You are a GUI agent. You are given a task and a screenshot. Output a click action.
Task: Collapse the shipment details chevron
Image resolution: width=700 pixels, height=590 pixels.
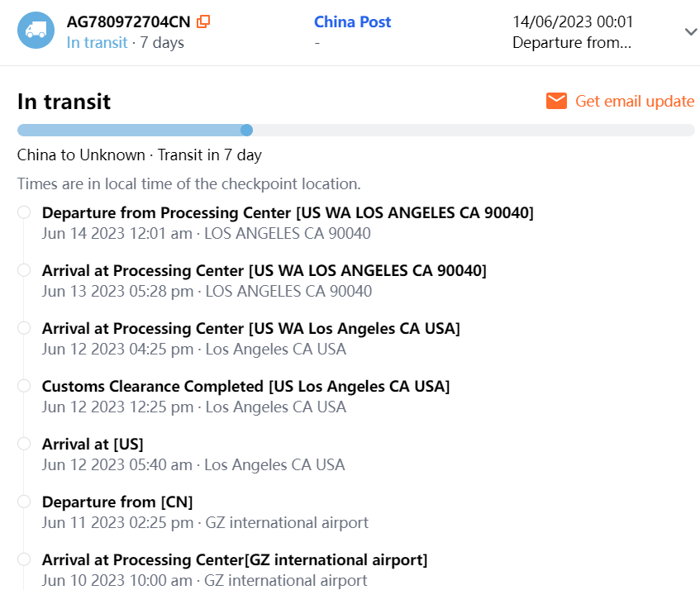691,31
